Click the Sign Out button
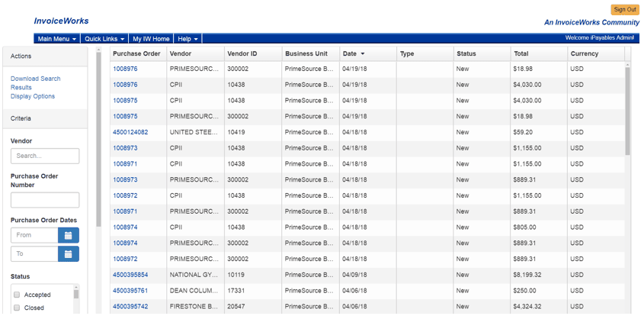Image resolution: width=644 pixels, height=316 pixels. [625, 9]
